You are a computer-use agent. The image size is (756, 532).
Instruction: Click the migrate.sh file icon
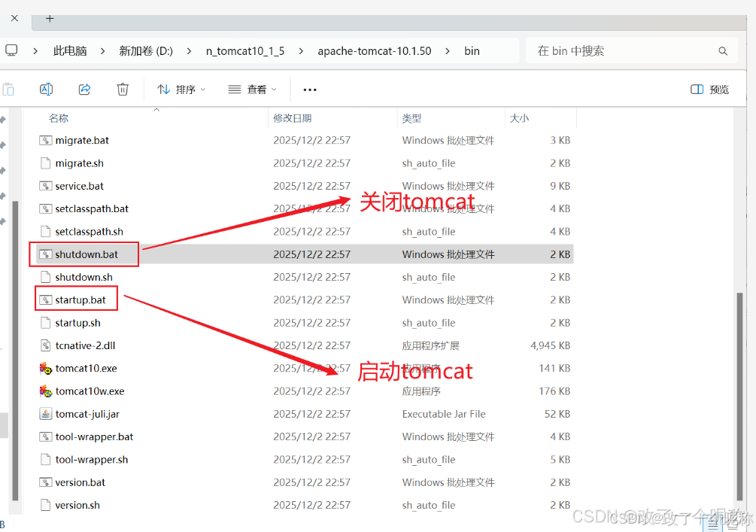[x=45, y=163]
